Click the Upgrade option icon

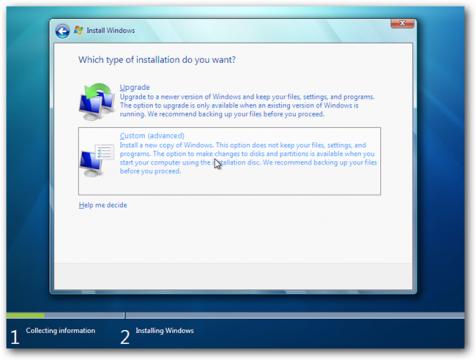pos(97,101)
